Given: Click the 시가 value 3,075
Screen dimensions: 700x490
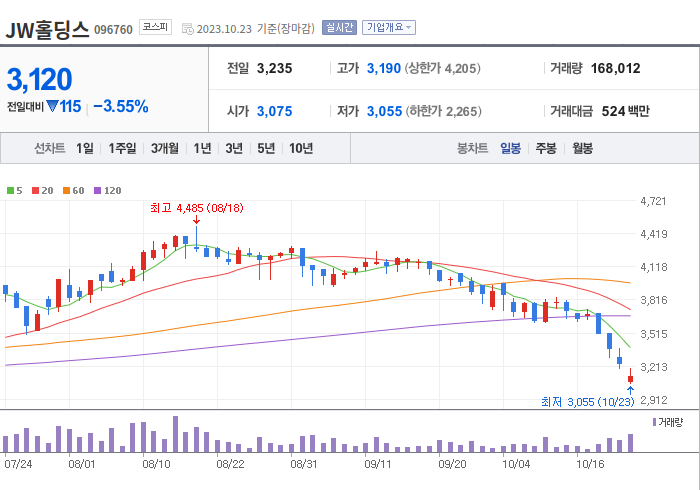Looking at the screenshot, I should (275, 111).
